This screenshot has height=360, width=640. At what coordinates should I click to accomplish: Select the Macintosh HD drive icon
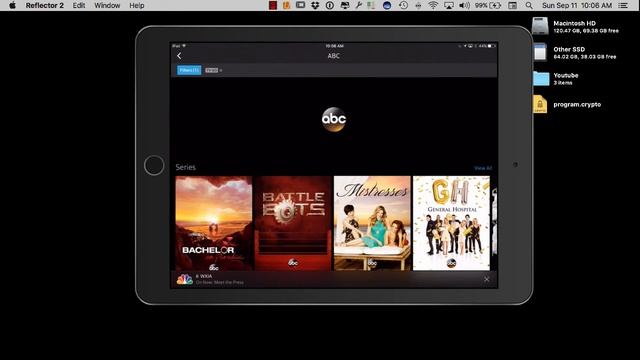pyautogui.click(x=540, y=26)
